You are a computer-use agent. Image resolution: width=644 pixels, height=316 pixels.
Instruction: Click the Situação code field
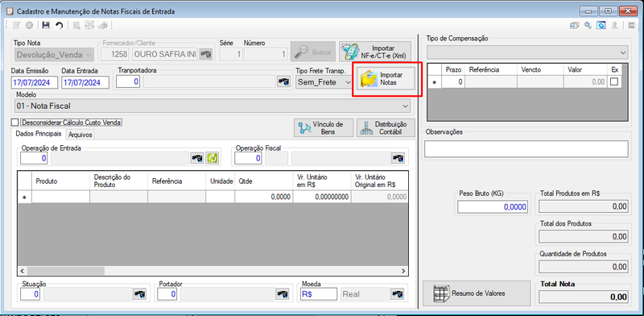tap(31, 293)
